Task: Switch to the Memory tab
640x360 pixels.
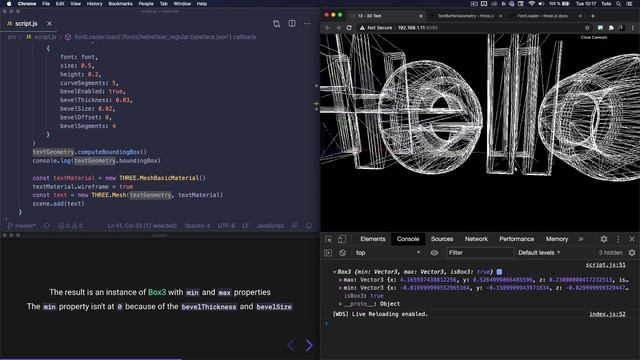Action: point(557,239)
